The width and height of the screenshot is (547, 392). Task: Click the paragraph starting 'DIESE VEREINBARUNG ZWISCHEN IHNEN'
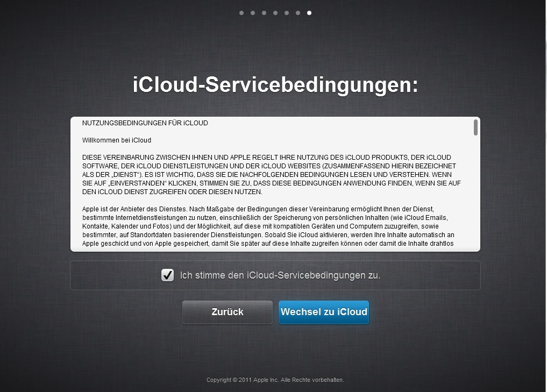tap(272, 174)
